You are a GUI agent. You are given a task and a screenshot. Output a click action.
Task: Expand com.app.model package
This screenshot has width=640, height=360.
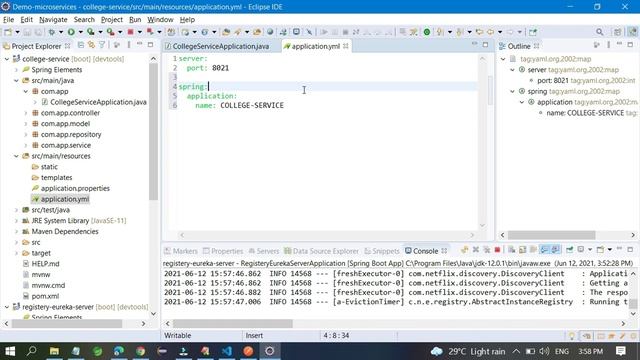click(26, 124)
